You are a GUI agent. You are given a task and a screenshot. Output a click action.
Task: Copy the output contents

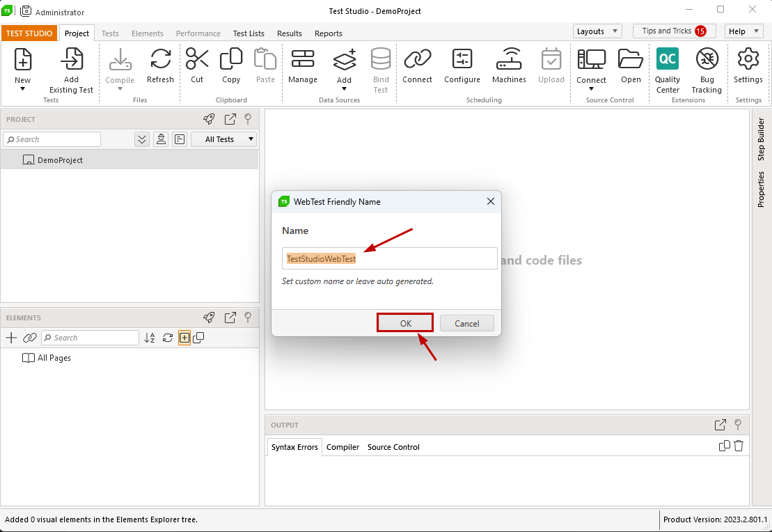[x=724, y=446]
